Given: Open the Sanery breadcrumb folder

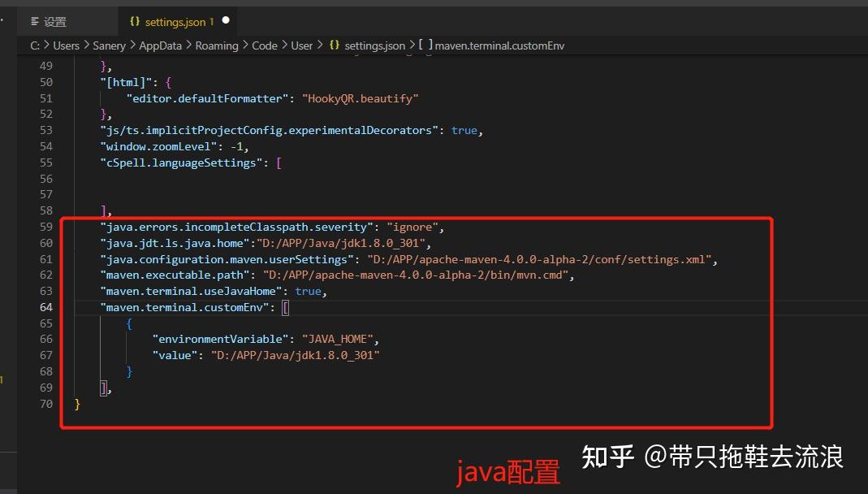Looking at the screenshot, I should point(109,45).
